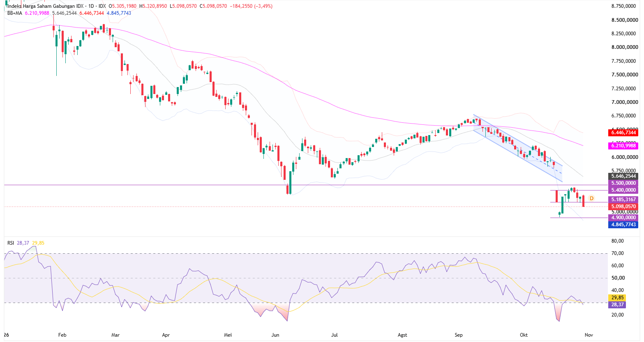Click the magenta 6.210,9988 price axis label
The height and width of the screenshot is (342, 644).
coord(623,146)
